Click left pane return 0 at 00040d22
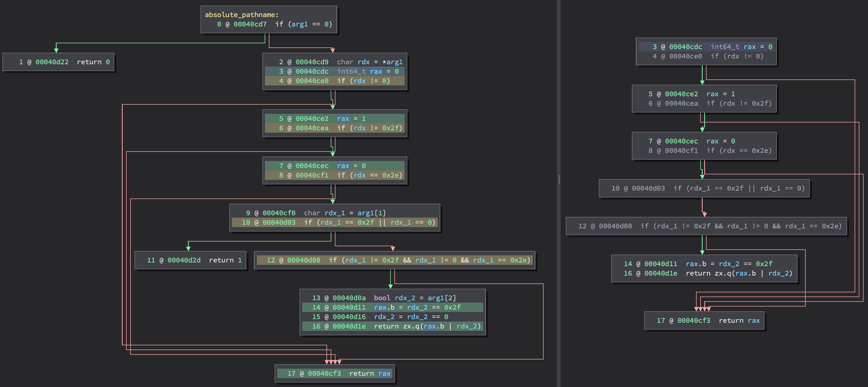 (x=64, y=62)
